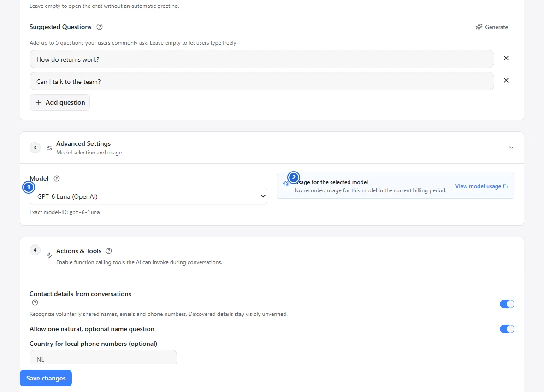Disable Contact details from conversations toggle

[507, 304]
